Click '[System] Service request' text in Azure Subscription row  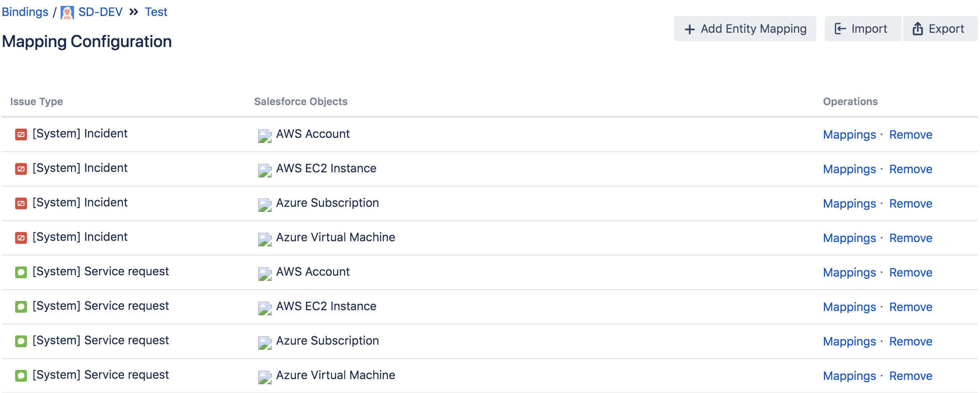pyautogui.click(x=101, y=340)
